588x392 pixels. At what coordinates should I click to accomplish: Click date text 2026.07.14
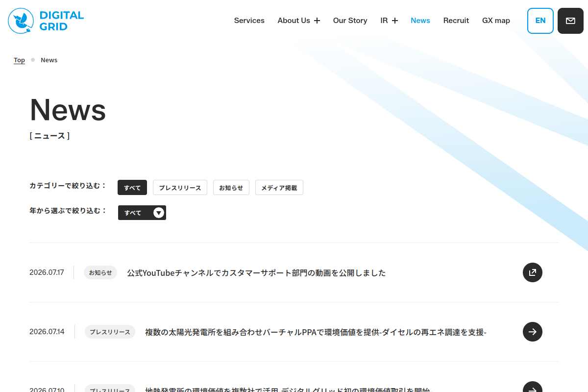47,332
